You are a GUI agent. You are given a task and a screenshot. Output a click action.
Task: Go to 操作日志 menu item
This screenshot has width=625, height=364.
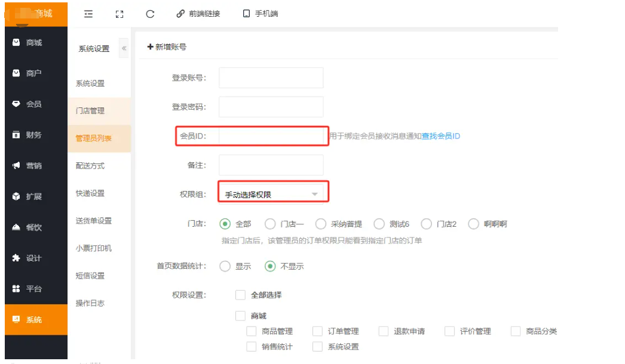(x=90, y=303)
